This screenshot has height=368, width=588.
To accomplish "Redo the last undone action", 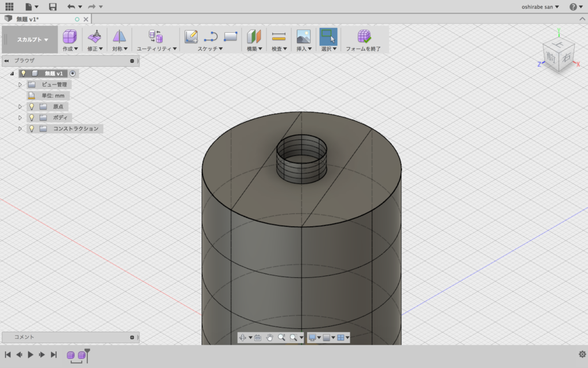I will tap(91, 6).
